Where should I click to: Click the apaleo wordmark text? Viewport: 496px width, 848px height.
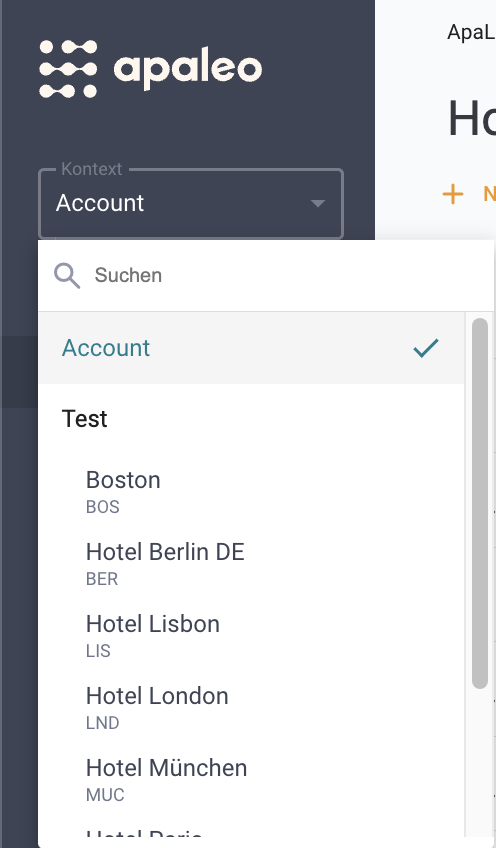point(188,70)
